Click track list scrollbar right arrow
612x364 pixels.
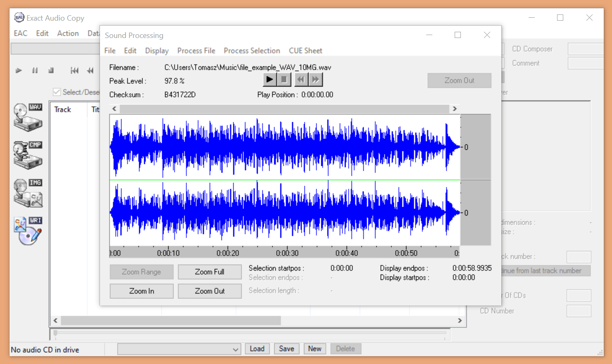tap(460, 320)
